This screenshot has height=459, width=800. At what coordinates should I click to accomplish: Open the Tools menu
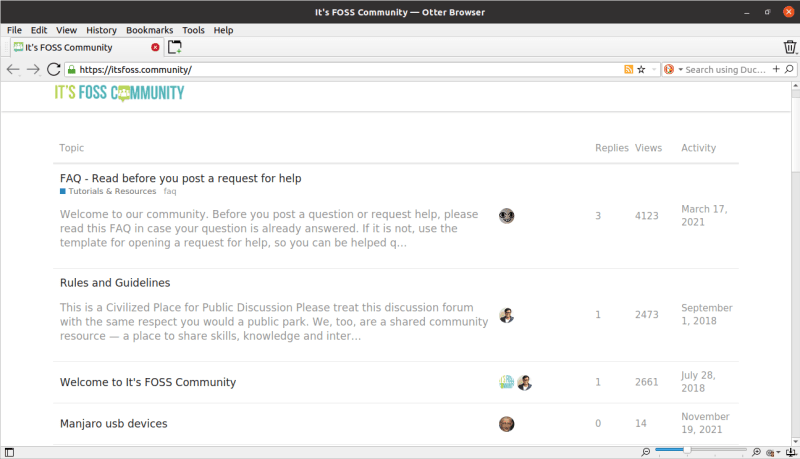[193, 30]
